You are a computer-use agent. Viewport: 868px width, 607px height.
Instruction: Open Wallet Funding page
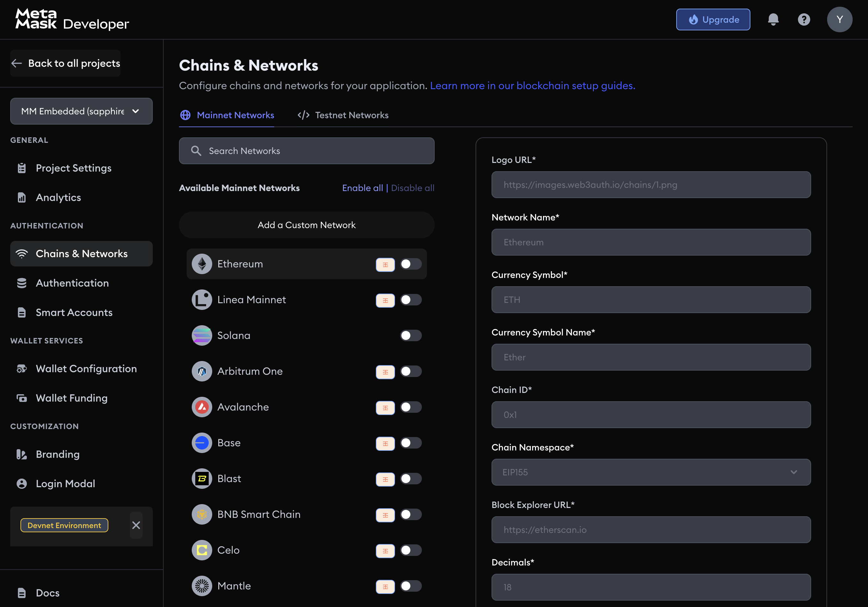point(81,398)
